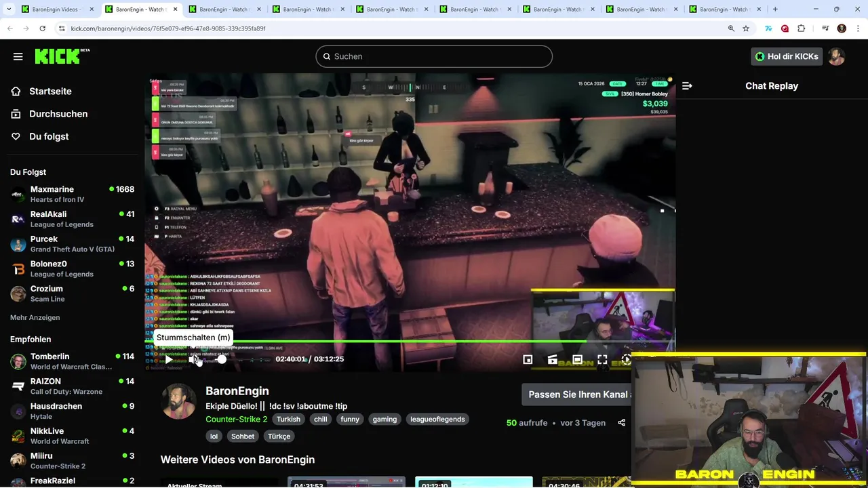Focus the Suchen search field
This screenshot has height=488, width=868.
[434, 56]
